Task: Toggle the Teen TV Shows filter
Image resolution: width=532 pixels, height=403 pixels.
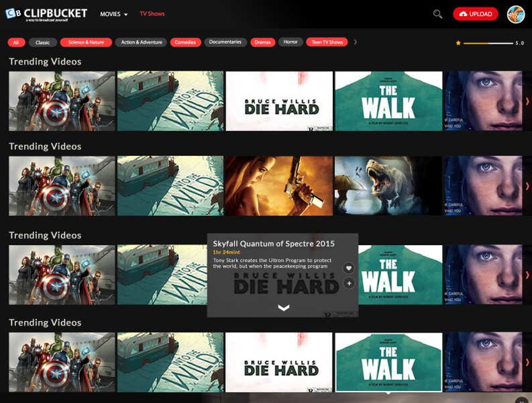Action: click(327, 42)
